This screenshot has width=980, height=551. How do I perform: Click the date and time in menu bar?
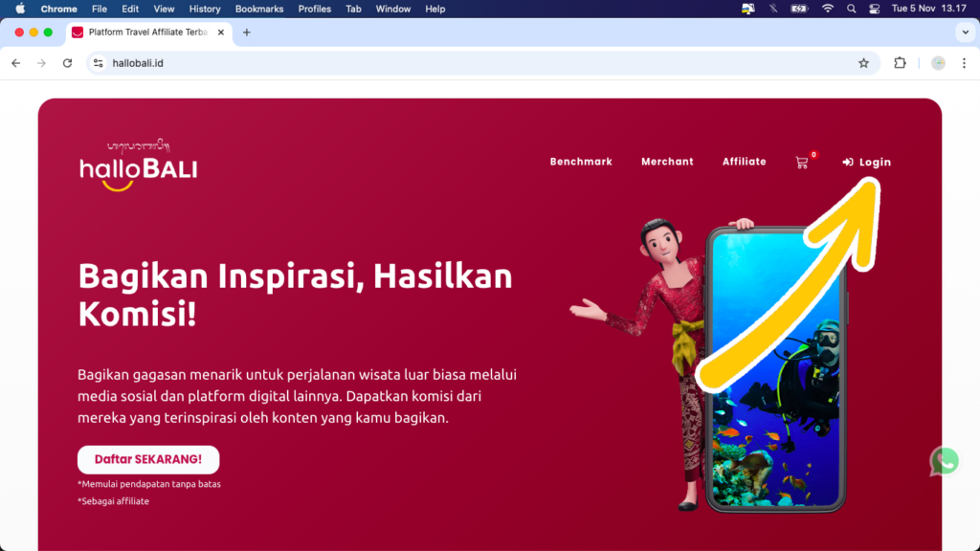[x=928, y=9]
